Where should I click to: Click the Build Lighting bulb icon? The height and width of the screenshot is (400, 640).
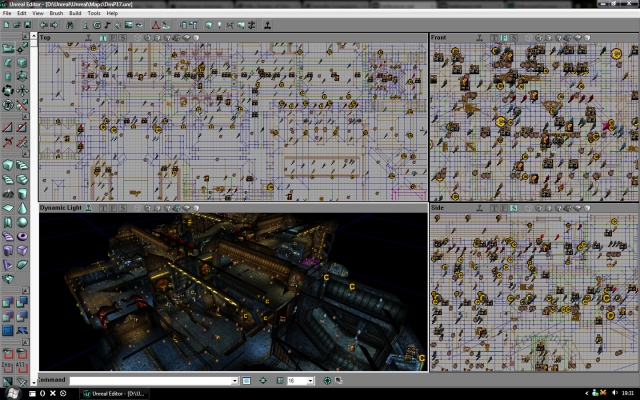coord(220,25)
